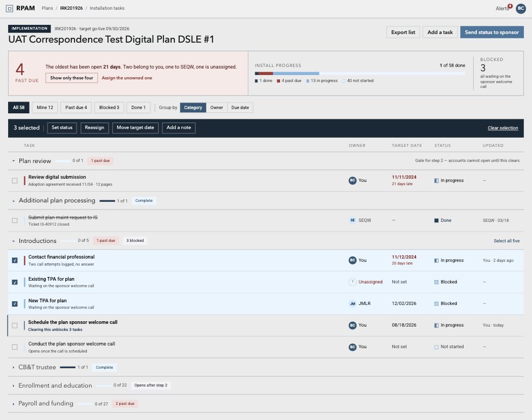The image size is (532, 420).
Task: Select the Done 1 filter tab
Action: pos(139,107)
